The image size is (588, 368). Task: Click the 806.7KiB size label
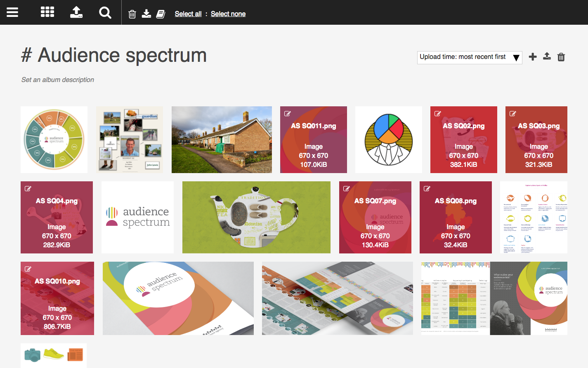57,327
